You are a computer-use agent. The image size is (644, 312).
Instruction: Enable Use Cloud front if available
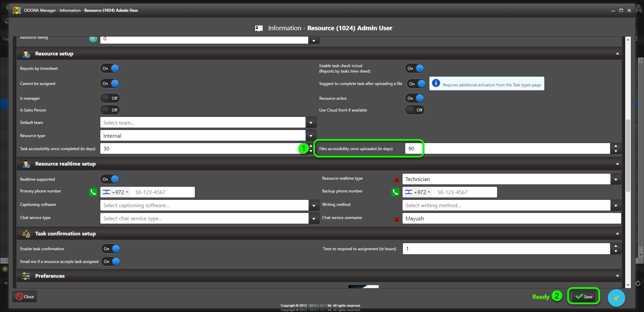click(x=415, y=110)
